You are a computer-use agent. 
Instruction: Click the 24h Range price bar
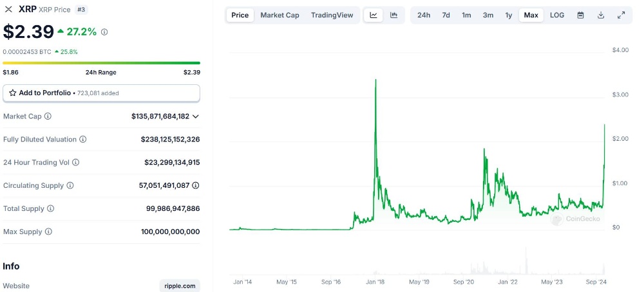102,63
